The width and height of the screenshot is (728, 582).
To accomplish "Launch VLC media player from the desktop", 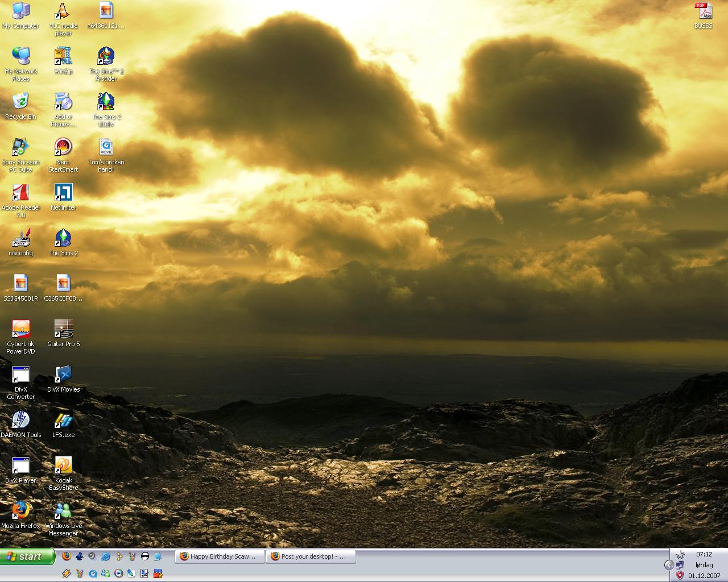I will 63,19.
